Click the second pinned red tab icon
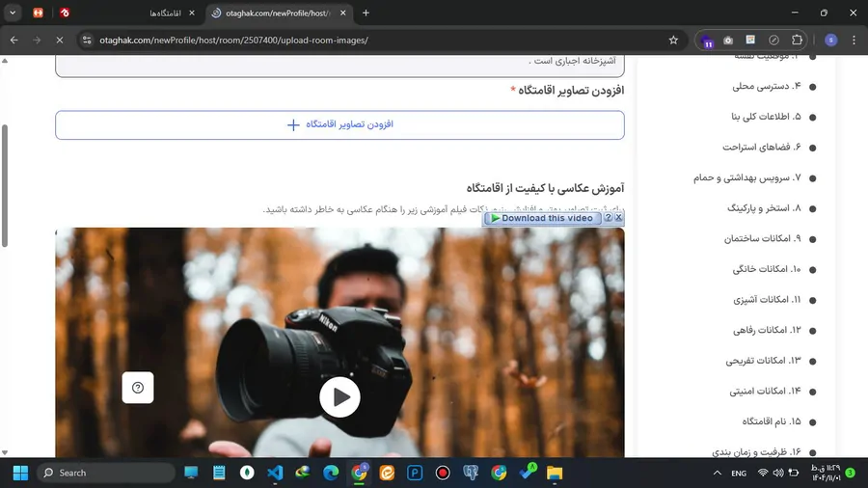This screenshot has height=488, width=868. point(65,13)
